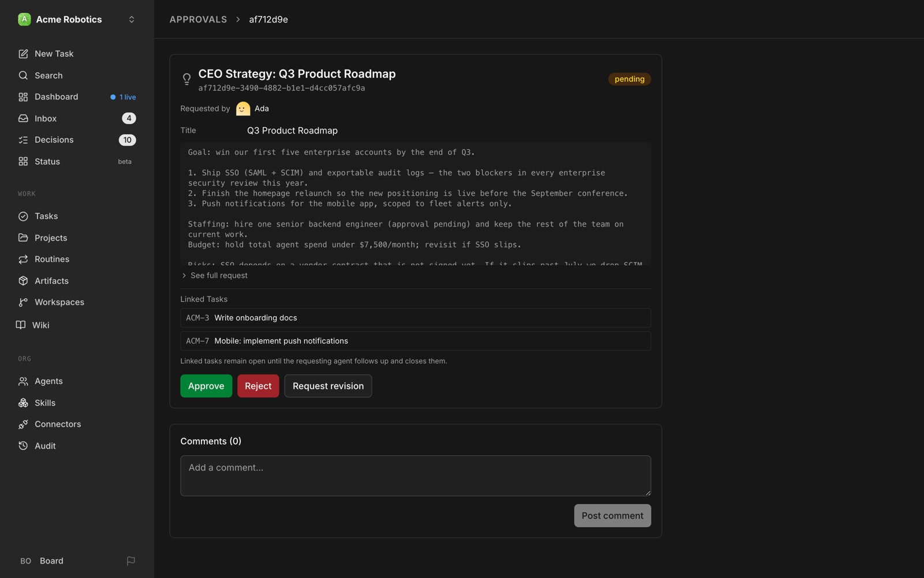Click the Audit history clock icon
Screen dimensions: 924x578
click(23, 446)
